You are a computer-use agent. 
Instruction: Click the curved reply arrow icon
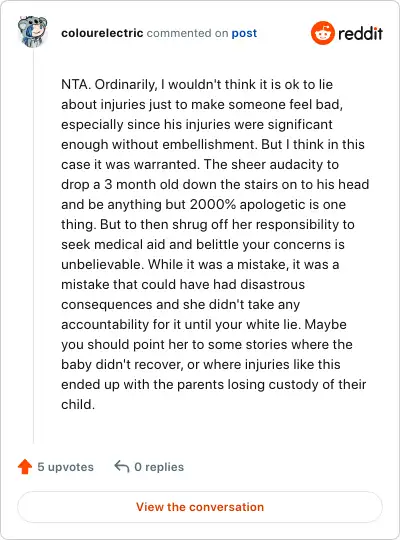coord(122,466)
